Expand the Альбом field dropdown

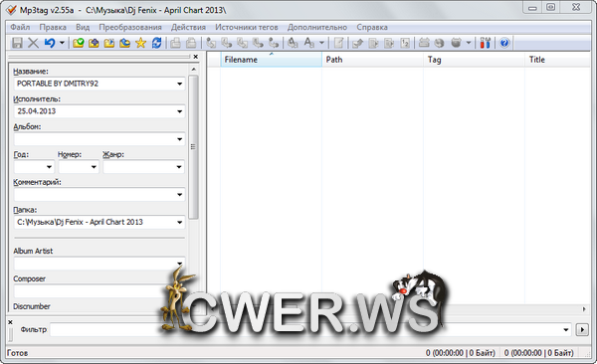pos(179,139)
